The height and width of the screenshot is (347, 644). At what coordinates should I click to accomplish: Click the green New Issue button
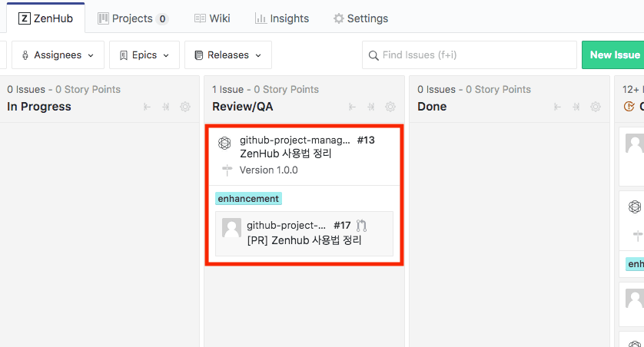coord(612,55)
